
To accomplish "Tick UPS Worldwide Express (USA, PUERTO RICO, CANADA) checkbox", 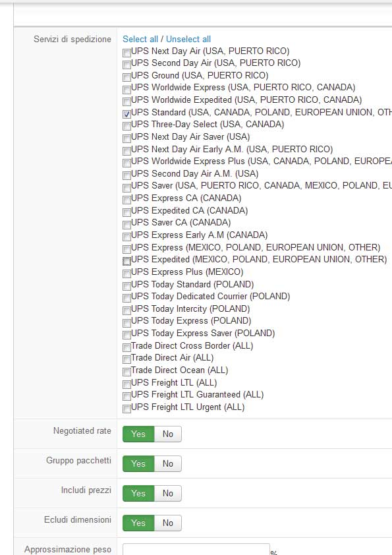I will coord(126,90).
